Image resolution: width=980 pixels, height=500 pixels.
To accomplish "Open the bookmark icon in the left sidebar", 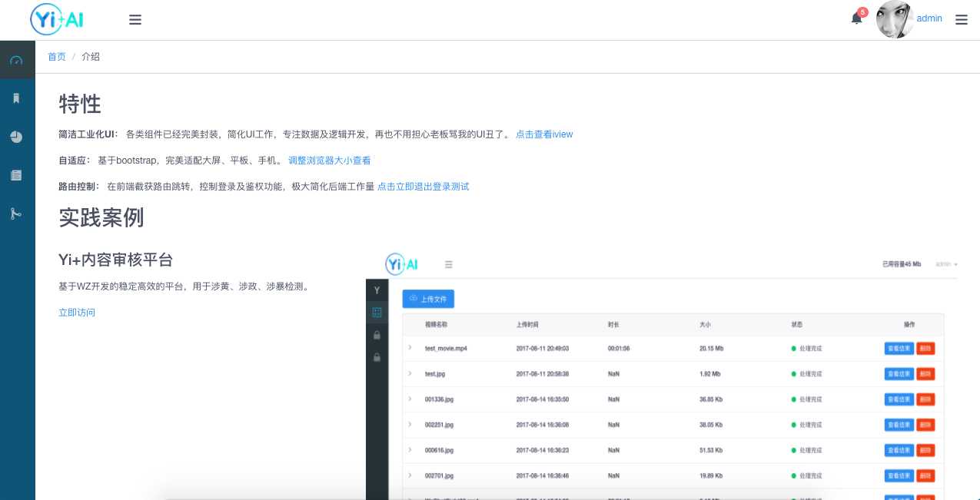I will pos(17,98).
